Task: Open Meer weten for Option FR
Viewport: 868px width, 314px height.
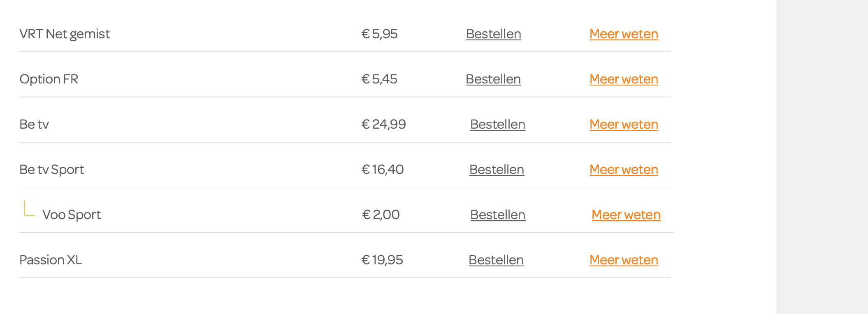Action: click(x=623, y=79)
